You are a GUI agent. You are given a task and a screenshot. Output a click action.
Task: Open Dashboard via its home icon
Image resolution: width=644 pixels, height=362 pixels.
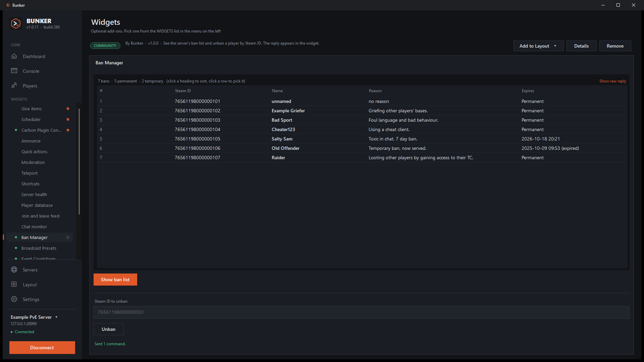point(14,56)
